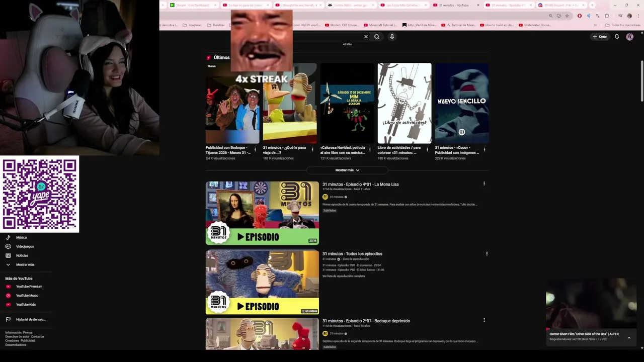
Task: Switch to 'I thought he was friendly' tab
Action: (x=298, y=5)
